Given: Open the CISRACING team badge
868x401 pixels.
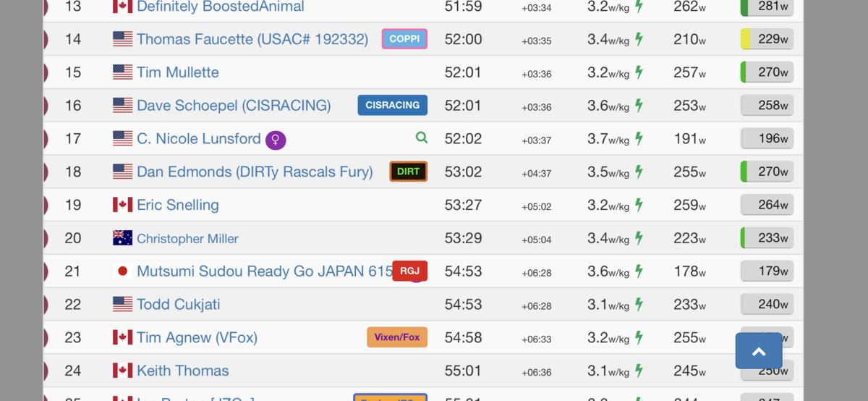Looking at the screenshot, I should [x=393, y=105].
